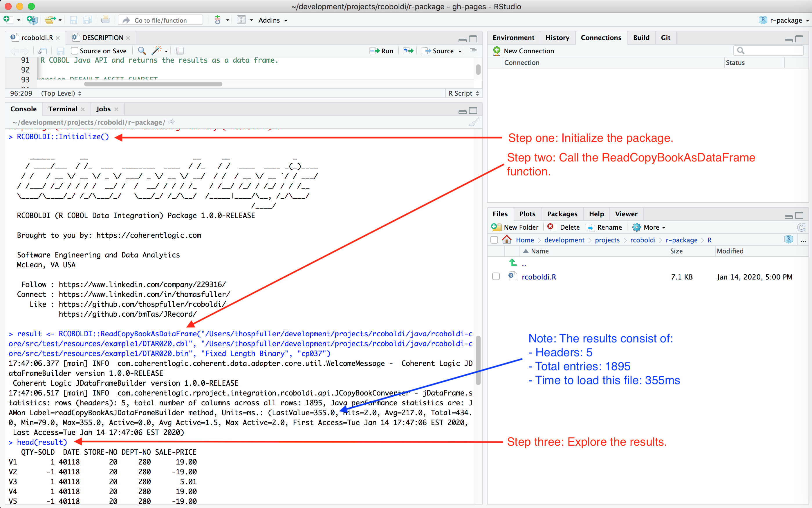This screenshot has height=508, width=812.
Task: Open the Addins dropdown menu
Action: [x=270, y=21]
